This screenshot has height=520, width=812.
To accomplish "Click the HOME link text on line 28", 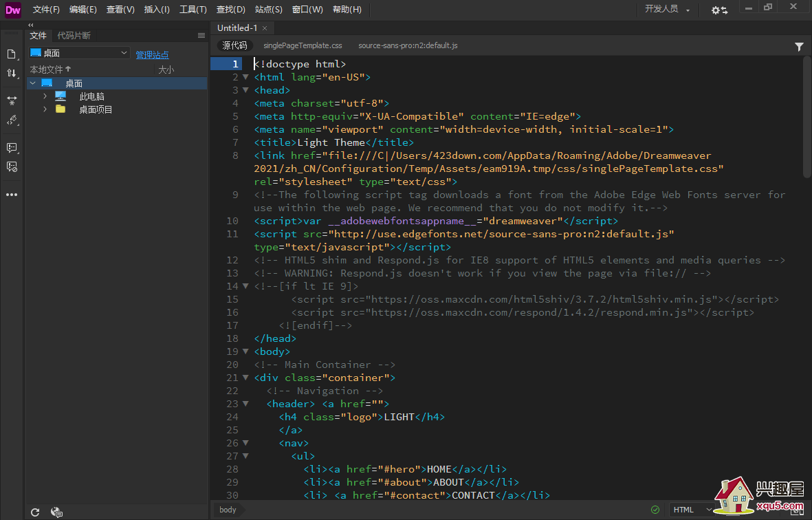I will point(439,469).
